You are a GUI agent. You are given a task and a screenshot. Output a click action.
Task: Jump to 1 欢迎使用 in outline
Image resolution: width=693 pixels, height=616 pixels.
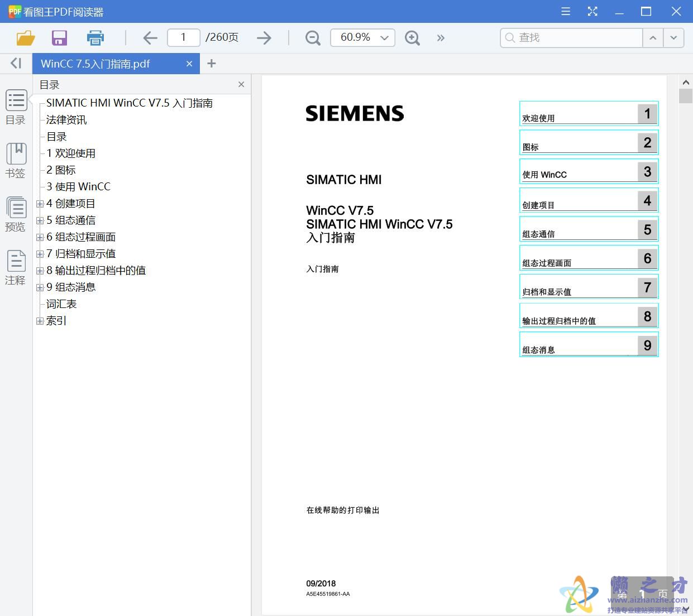click(x=71, y=153)
